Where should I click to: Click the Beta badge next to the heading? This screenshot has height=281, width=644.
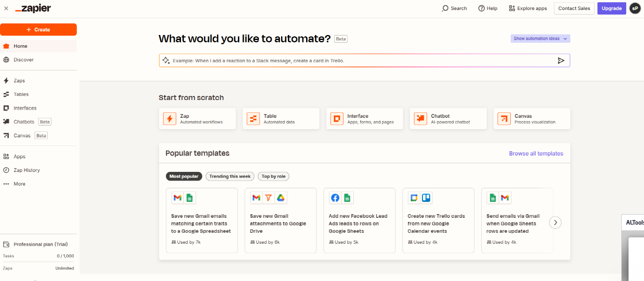click(341, 39)
